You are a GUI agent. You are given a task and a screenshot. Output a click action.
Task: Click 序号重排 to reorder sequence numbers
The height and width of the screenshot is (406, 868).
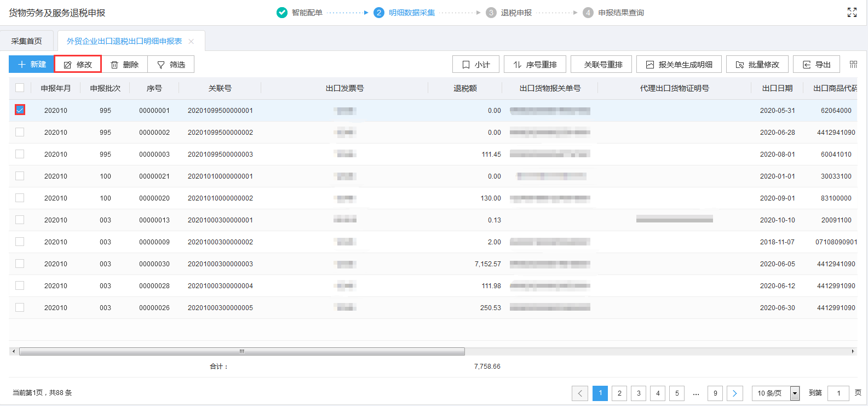pyautogui.click(x=534, y=65)
